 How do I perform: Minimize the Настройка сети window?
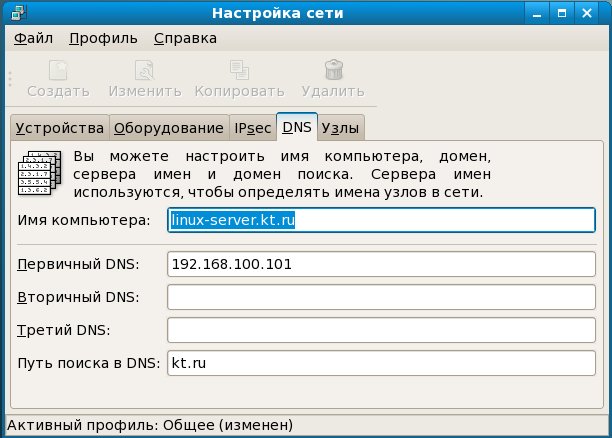537,13
